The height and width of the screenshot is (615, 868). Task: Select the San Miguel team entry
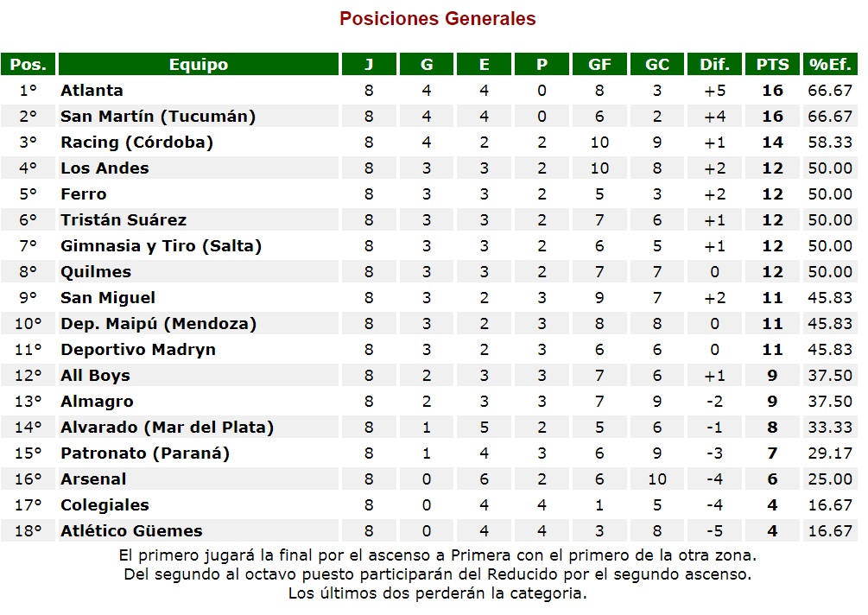click(108, 298)
